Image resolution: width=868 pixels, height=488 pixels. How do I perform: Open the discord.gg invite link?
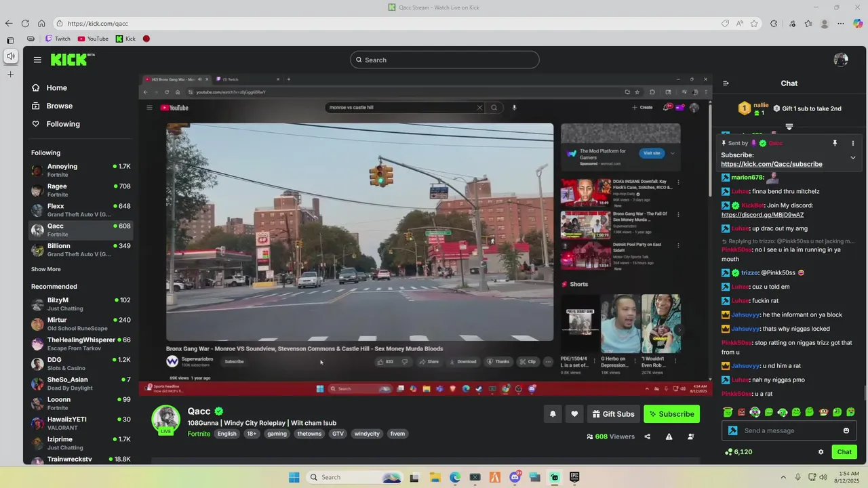(763, 215)
